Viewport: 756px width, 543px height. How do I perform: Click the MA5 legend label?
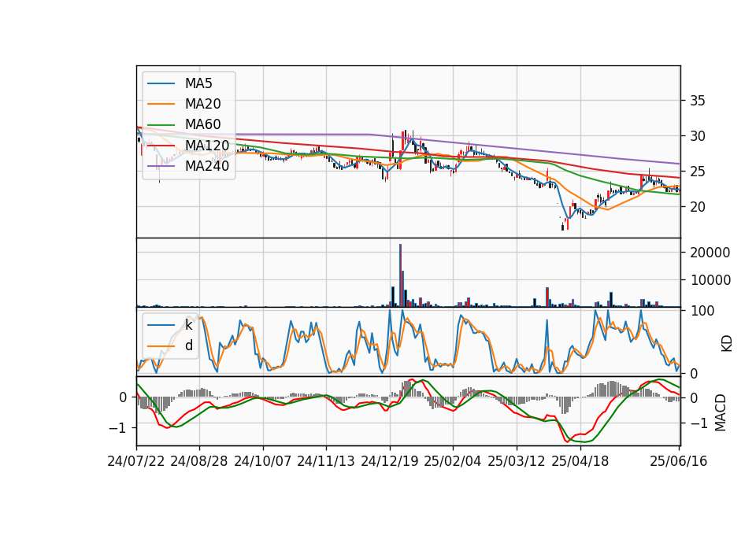tap(198, 83)
